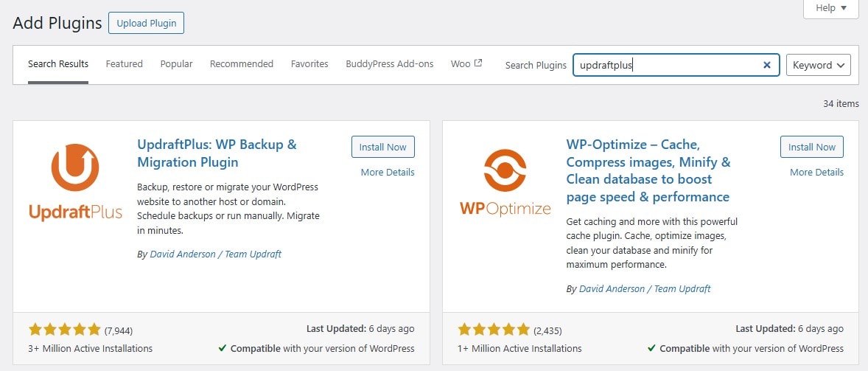Click WP-Optimize Last Updated 6 days ago
Image resolution: width=868 pixels, height=371 pixels.
tap(790, 329)
